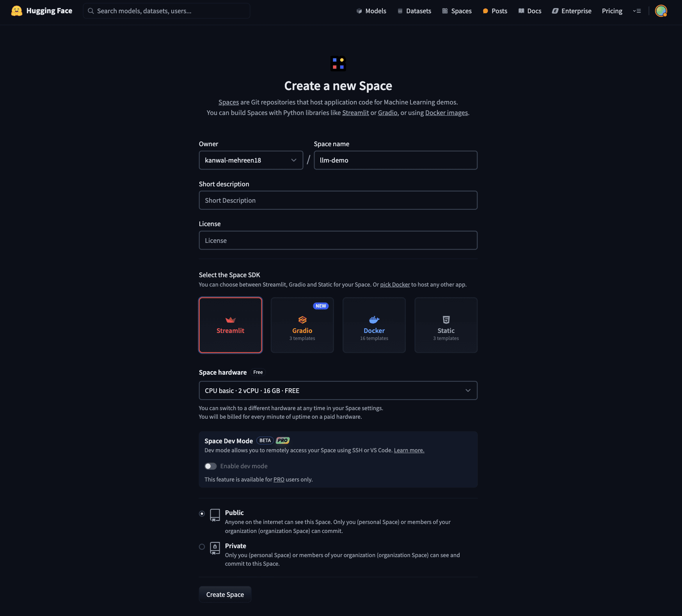This screenshot has height=616, width=682.
Task: Click the Short description input field
Action: [x=338, y=200]
